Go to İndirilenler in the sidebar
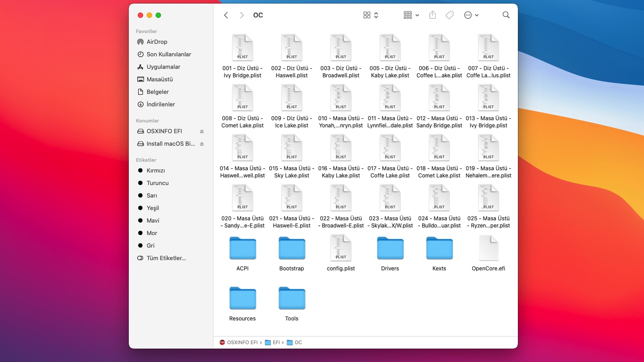This screenshot has height=362, width=644. click(x=161, y=105)
